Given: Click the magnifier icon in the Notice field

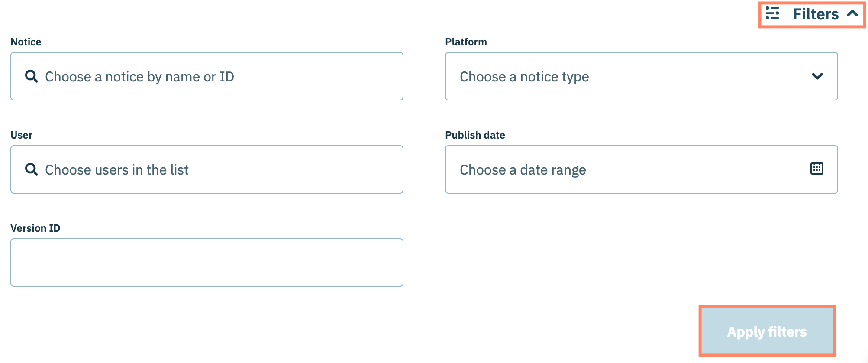Looking at the screenshot, I should (x=31, y=76).
